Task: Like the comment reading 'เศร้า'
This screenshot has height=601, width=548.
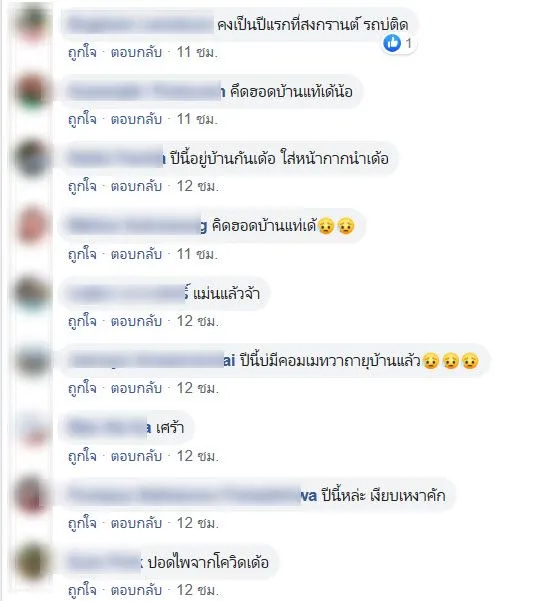Action: (82, 456)
